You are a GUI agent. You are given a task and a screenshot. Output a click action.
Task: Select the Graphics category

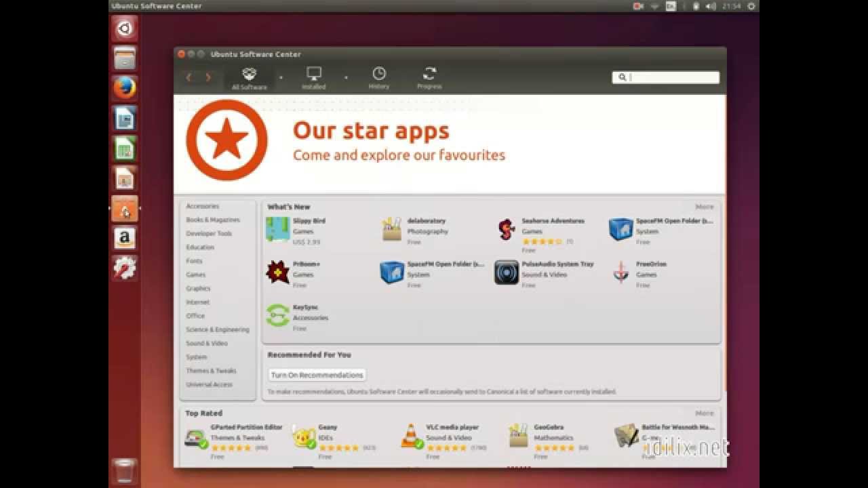pos(198,289)
